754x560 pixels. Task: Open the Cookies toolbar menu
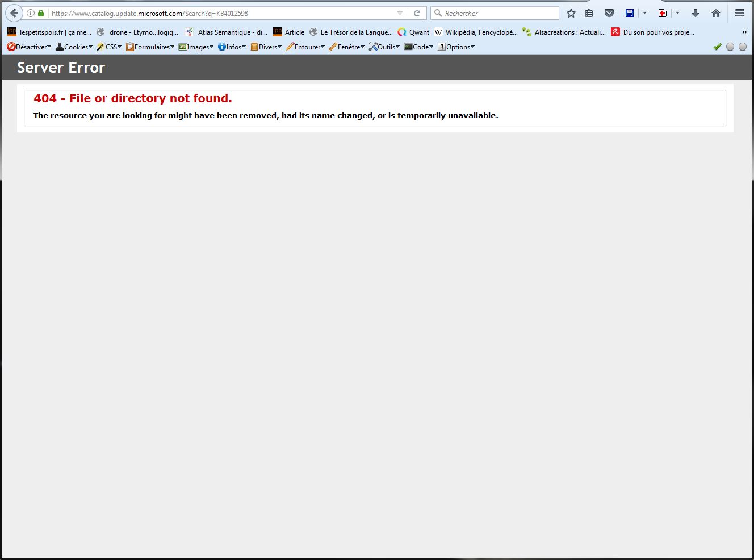tap(74, 47)
